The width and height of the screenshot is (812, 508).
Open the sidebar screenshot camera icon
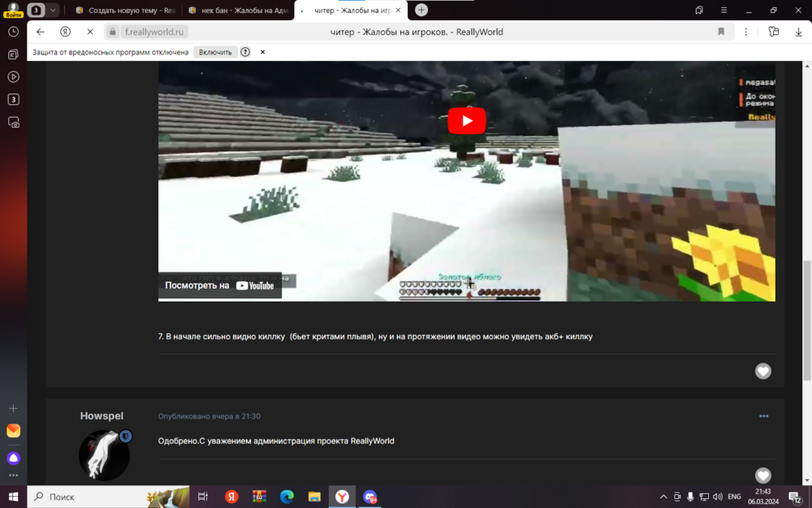[x=14, y=123]
